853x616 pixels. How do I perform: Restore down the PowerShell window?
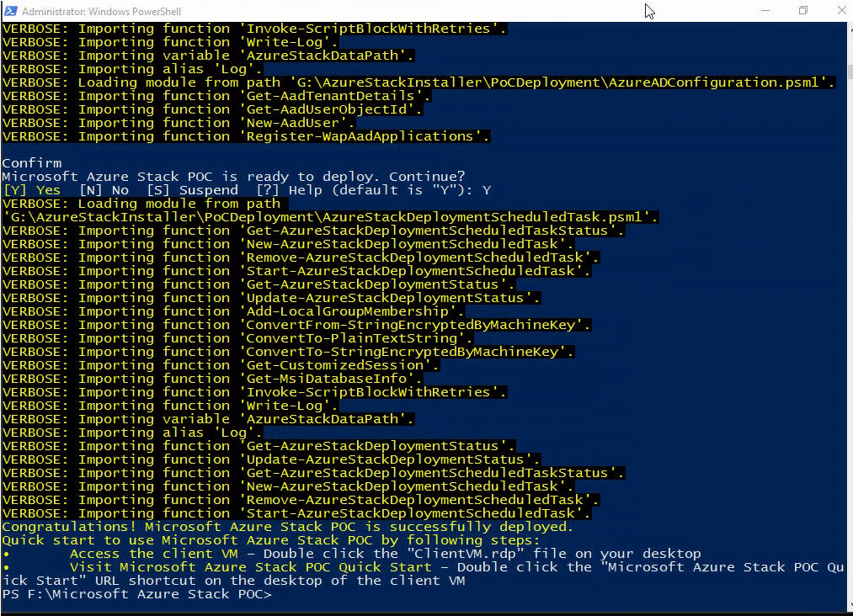tap(803, 10)
